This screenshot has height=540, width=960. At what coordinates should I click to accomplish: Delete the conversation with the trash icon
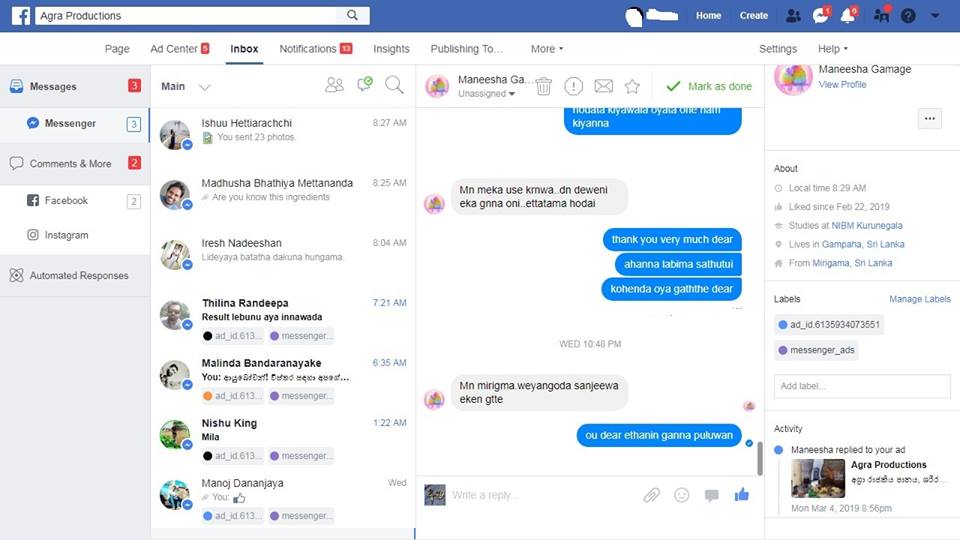(544, 86)
